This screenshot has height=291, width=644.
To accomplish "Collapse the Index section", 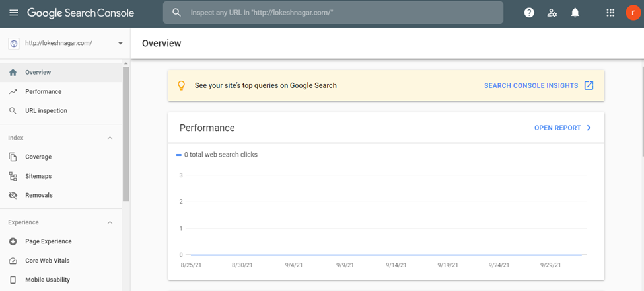I will (x=110, y=138).
